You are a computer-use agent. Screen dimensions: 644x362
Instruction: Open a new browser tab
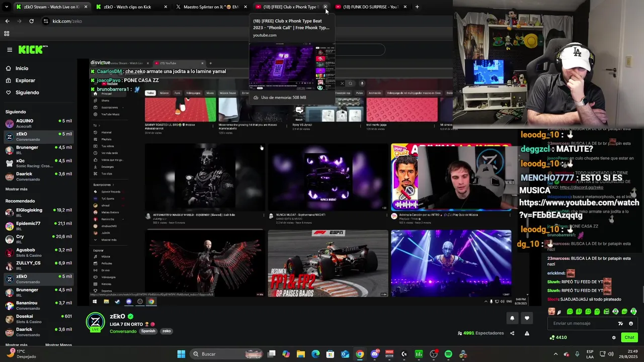[417, 7]
